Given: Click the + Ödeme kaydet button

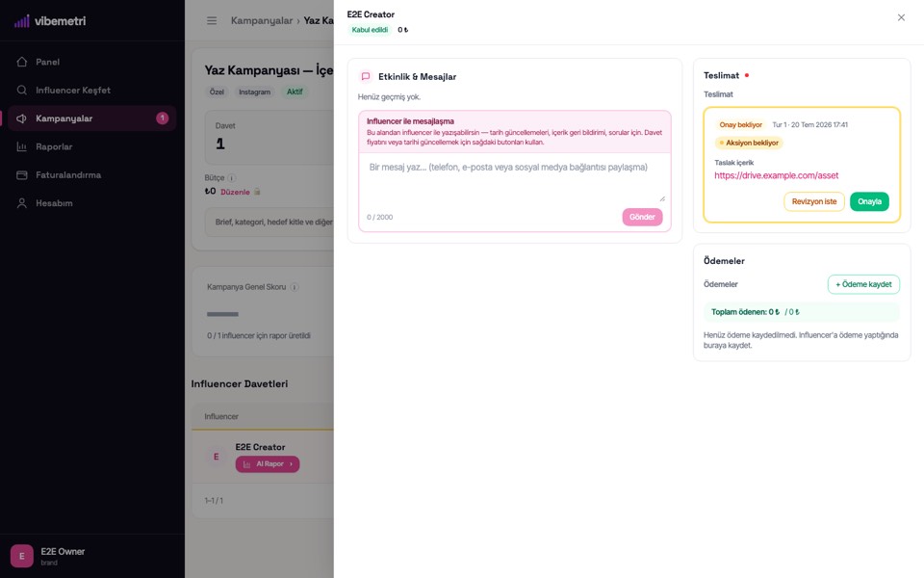Looking at the screenshot, I should (863, 284).
